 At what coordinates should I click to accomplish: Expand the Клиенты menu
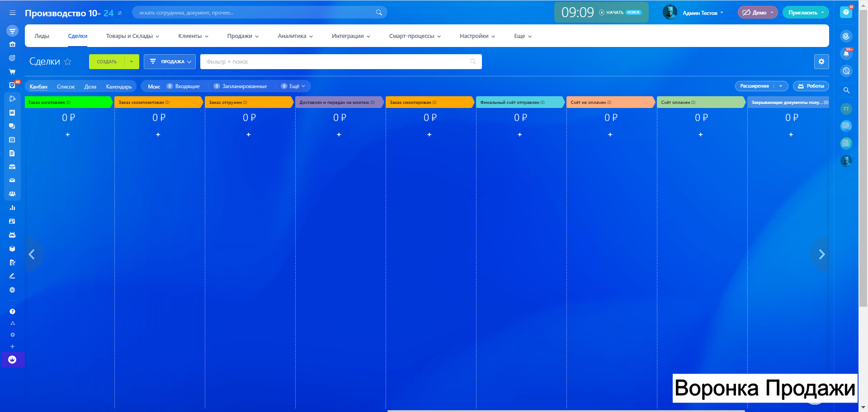(x=193, y=36)
